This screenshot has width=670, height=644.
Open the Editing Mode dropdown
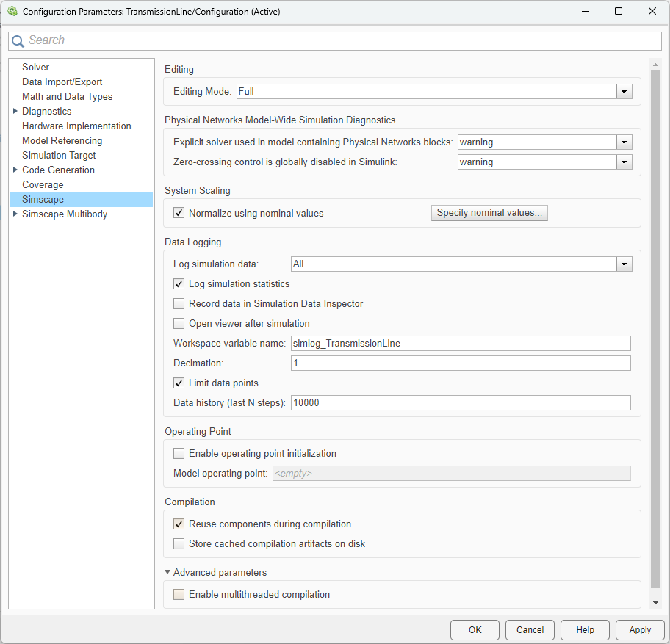[624, 92]
